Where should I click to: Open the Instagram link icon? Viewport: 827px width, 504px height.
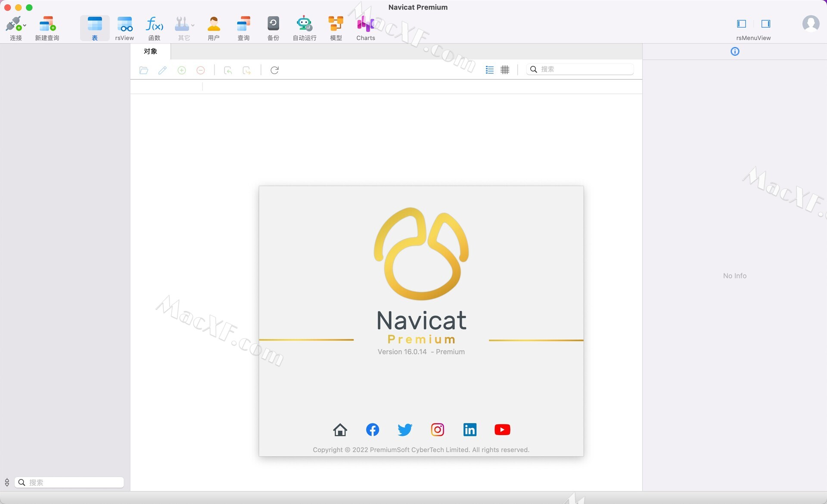click(x=438, y=429)
